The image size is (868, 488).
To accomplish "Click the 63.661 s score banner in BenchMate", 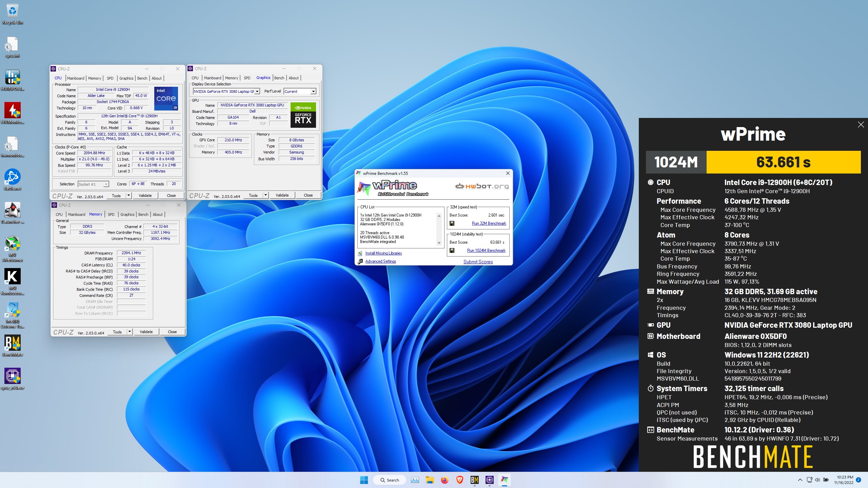I will pyautogui.click(x=783, y=162).
